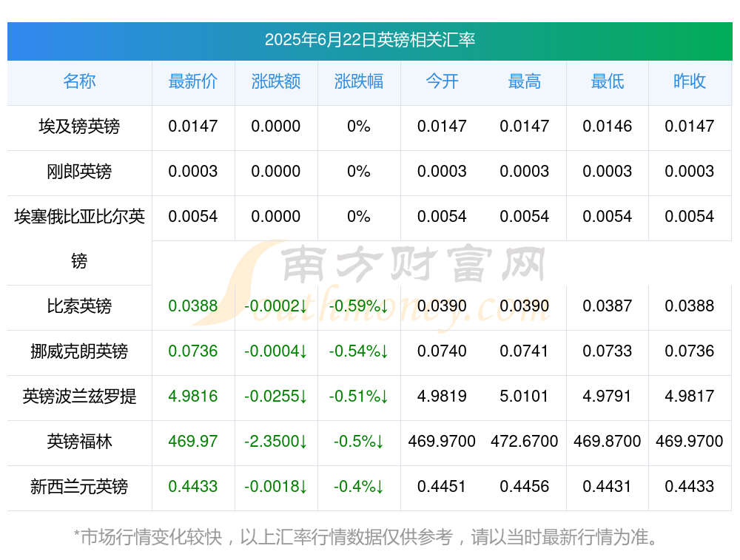
Task: Click the 英镑福林 row name
Action: click(79, 442)
